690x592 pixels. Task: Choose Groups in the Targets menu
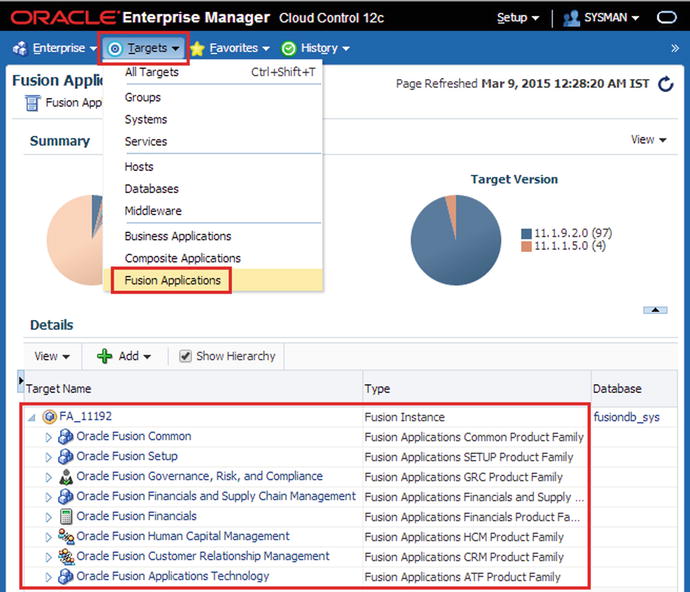pyautogui.click(x=213, y=97)
